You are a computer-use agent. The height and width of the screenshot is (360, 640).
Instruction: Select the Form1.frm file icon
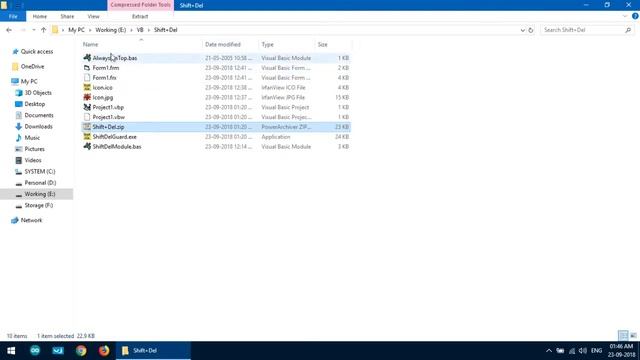point(87,68)
